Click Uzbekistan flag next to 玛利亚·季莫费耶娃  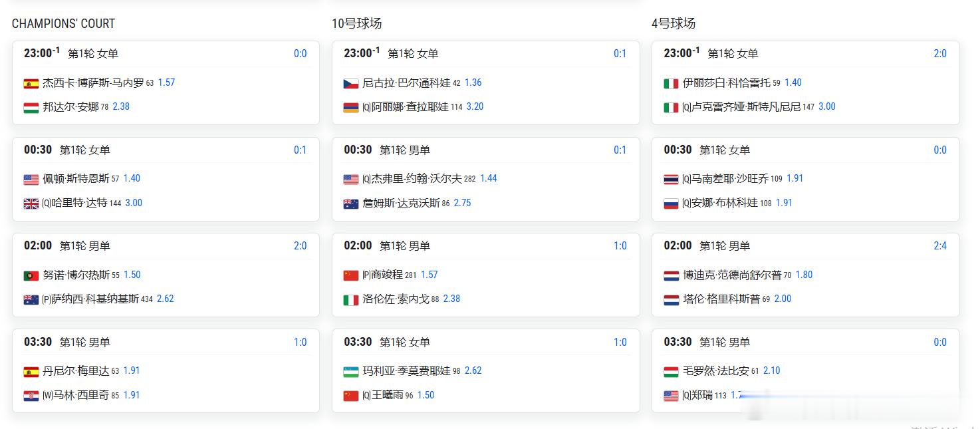pos(351,372)
